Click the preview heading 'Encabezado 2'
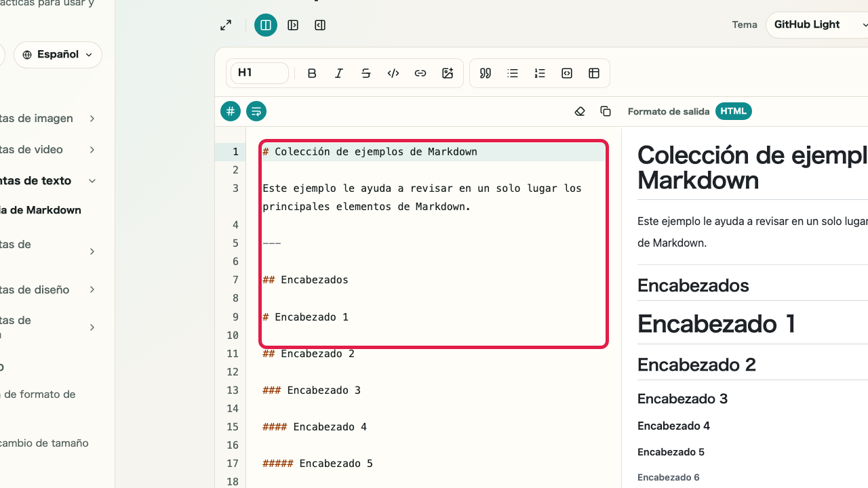 (x=696, y=365)
